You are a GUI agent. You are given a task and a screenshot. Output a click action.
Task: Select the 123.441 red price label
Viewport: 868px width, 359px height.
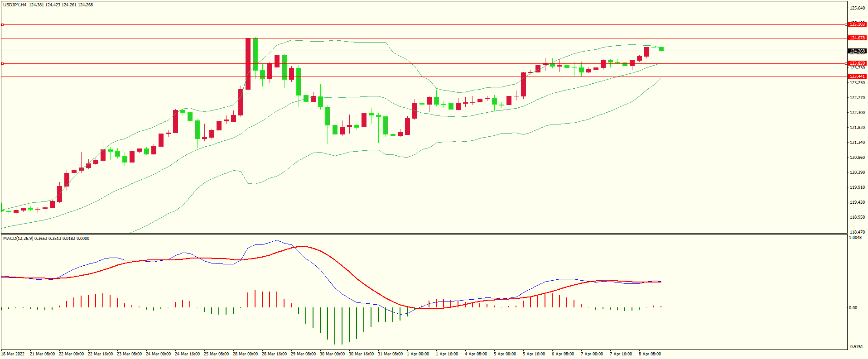(857, 77)
